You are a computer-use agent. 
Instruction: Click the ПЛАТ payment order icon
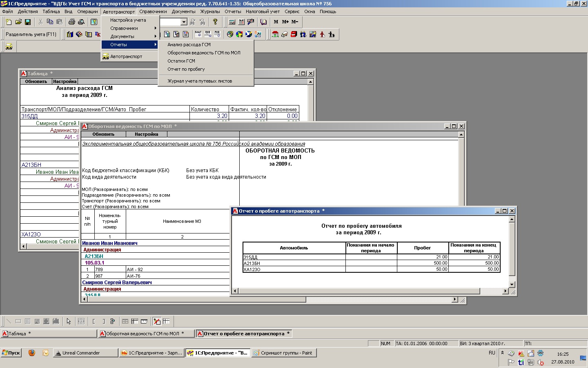point(198,34)
